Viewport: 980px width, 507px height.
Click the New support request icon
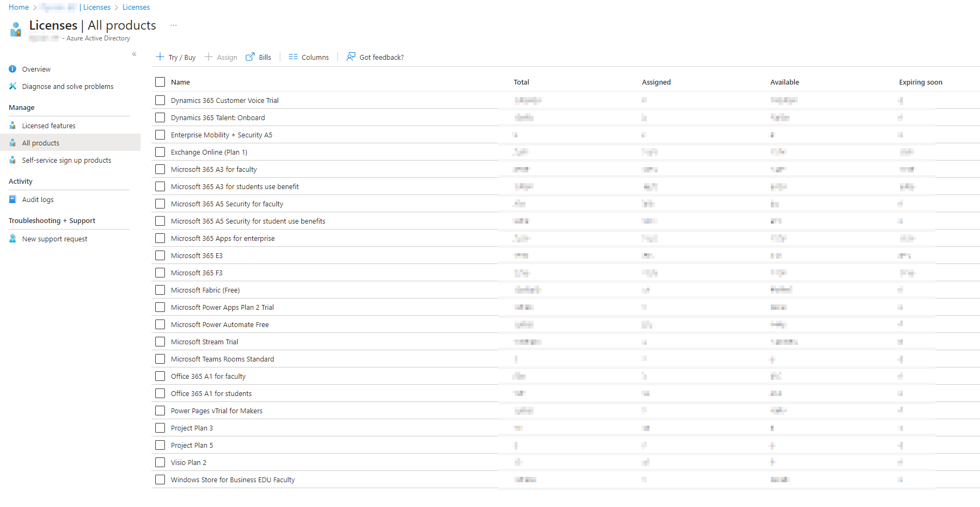[12, 239]
